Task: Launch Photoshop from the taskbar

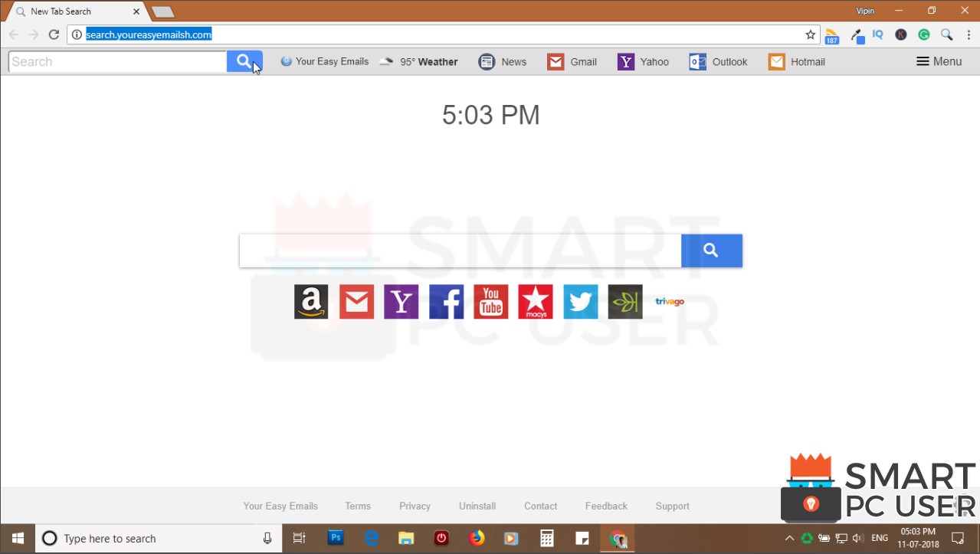Action: 336,539
